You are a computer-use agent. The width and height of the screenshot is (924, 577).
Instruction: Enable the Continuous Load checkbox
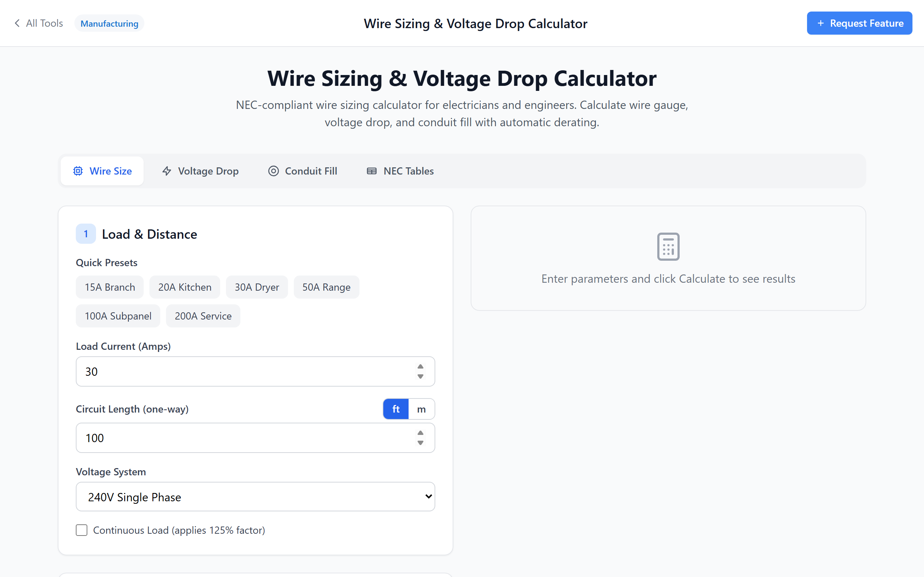[81, 530]
